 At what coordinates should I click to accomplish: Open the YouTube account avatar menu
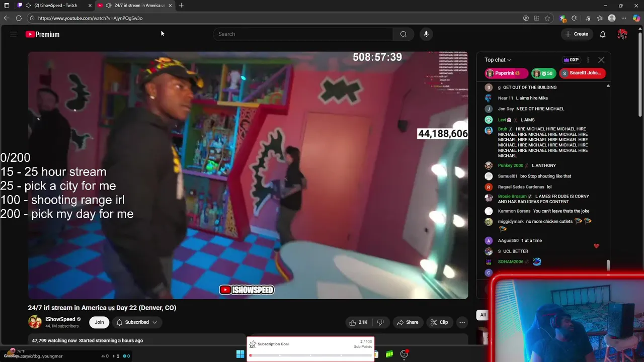pos(622,34)
